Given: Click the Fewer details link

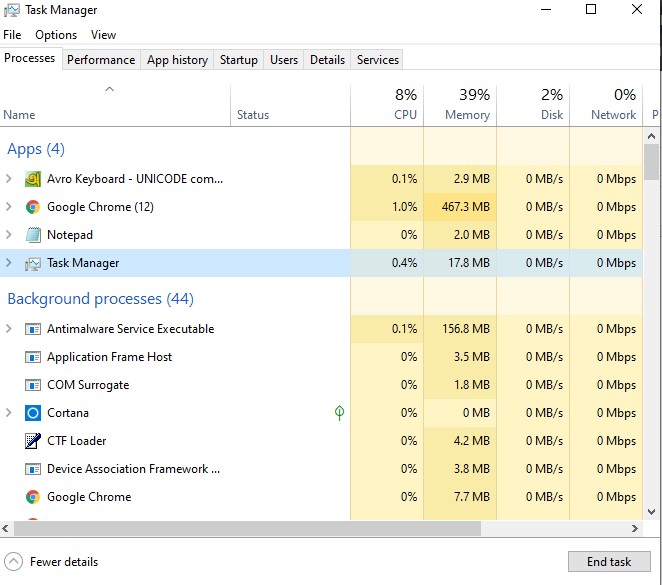Looking at the screenshot, I should [64, 562].
